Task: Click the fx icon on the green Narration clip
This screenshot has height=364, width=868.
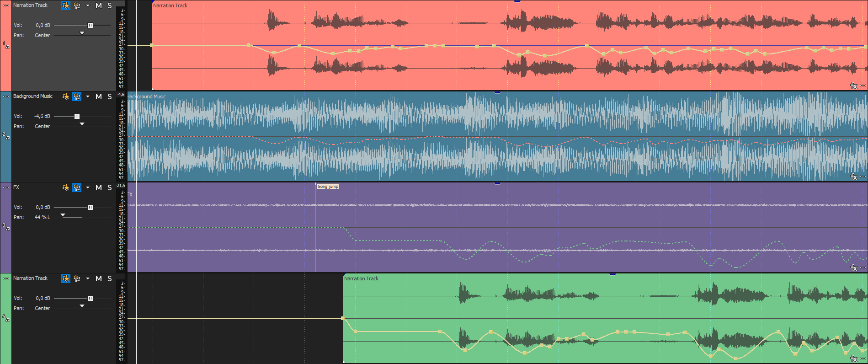Action: pos(853,359)
